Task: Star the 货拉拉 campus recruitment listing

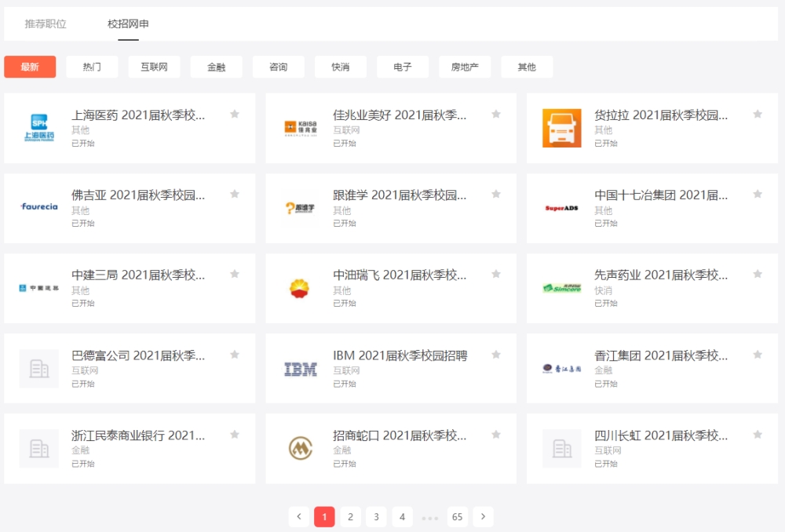Action: tap(758, 114)
